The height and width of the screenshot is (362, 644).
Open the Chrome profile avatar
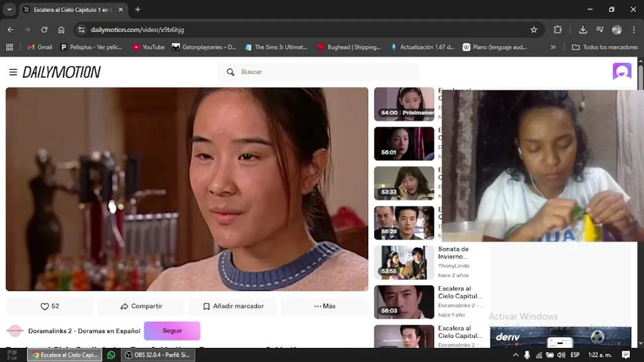point(617,30)
